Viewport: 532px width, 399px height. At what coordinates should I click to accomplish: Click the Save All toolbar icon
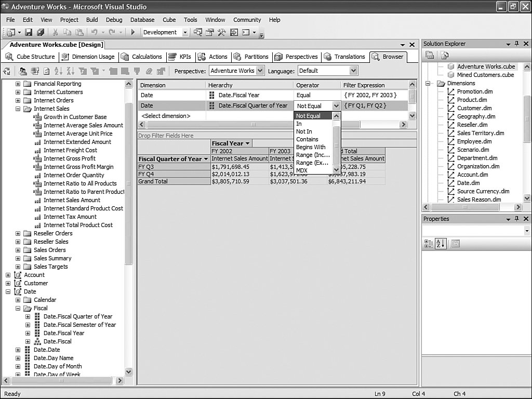[x=41, y=32]
